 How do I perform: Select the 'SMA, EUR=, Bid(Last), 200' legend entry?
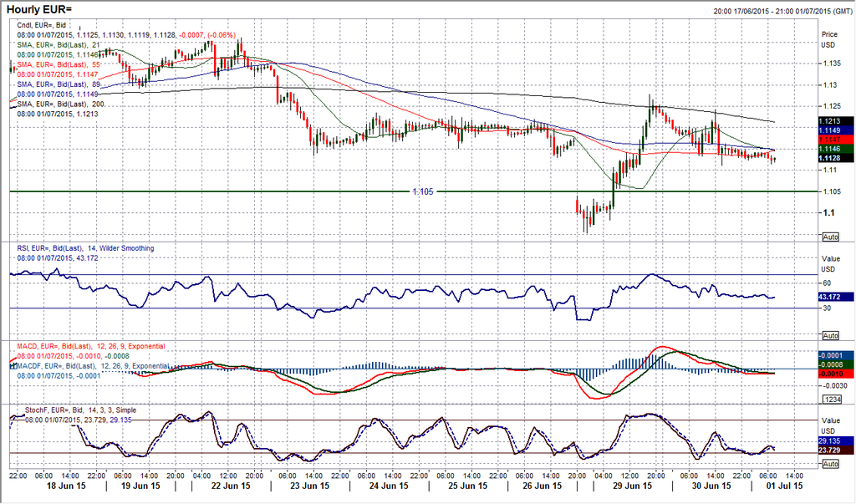click(60, 104)
